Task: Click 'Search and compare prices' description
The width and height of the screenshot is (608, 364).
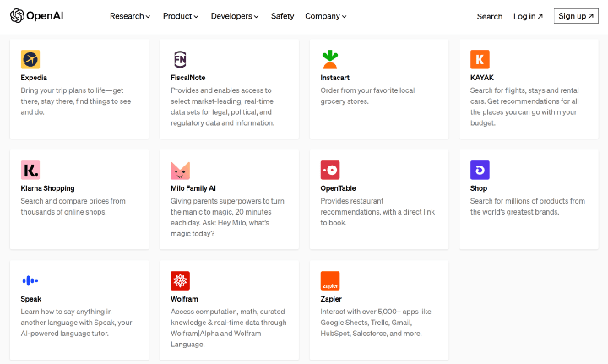Action: coord(73,207)
